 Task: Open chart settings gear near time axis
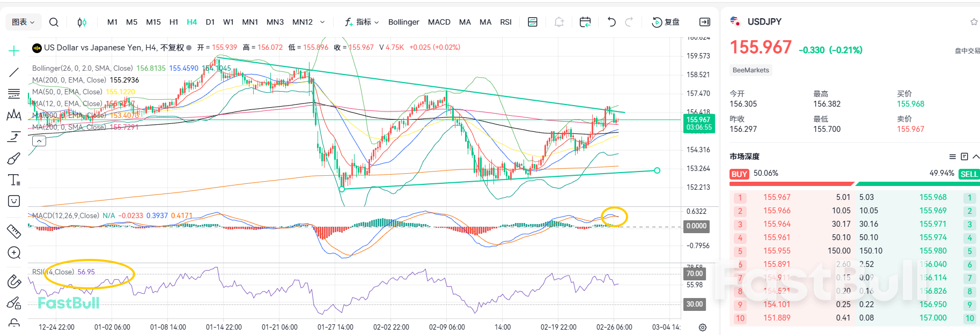point(703,327)
